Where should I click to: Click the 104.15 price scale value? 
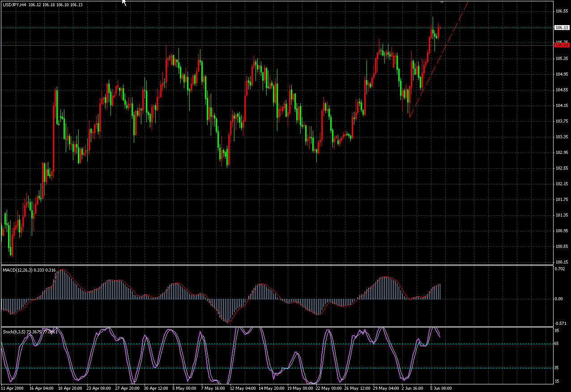point(562,105)
